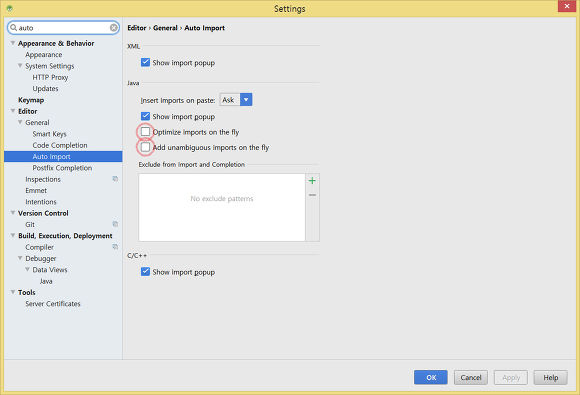Collapse the General node arrow
This screenshot has width=580, height=395.
coord(20,122)
